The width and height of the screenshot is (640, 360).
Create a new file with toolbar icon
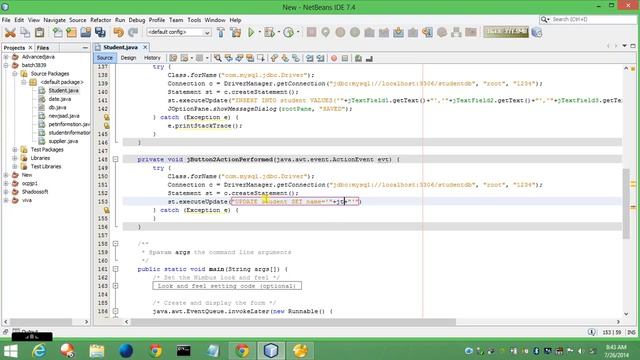tap(58, 32)
